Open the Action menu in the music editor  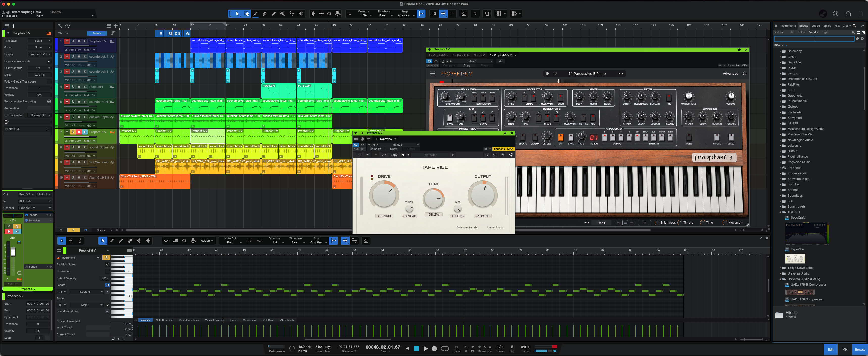click(207, 241)
